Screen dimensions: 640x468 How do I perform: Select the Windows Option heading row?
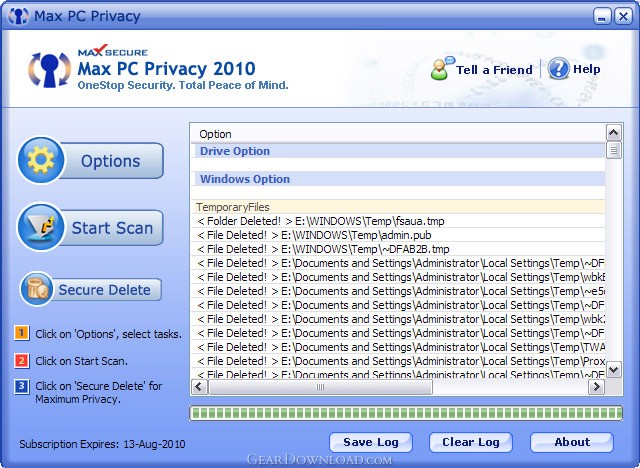[398, 179]
